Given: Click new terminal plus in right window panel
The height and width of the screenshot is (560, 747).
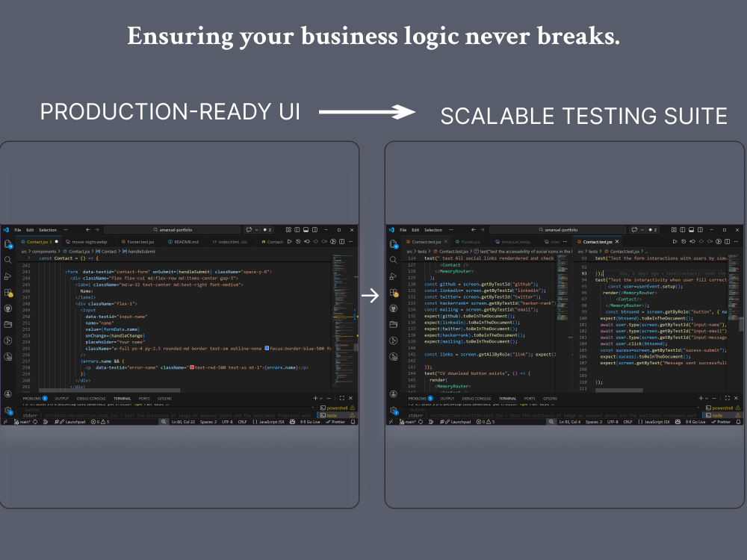Looking at the screenshot, I should 701,398.
